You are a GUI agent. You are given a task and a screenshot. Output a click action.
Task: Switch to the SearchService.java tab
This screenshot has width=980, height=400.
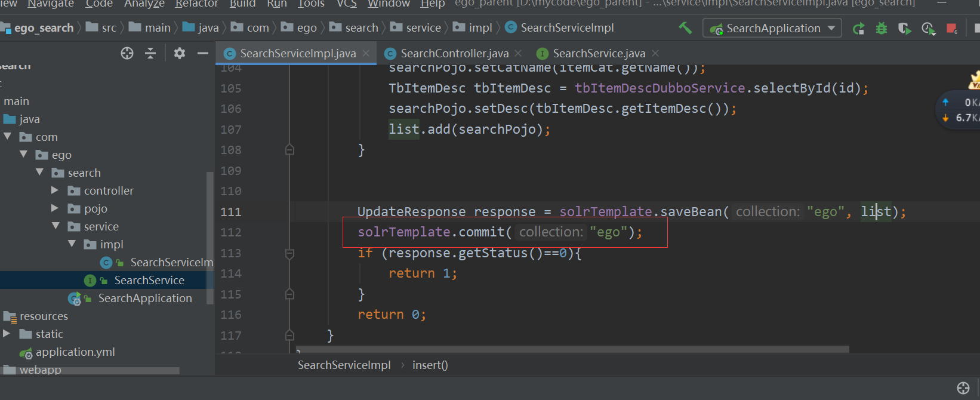tap(599, 53)
